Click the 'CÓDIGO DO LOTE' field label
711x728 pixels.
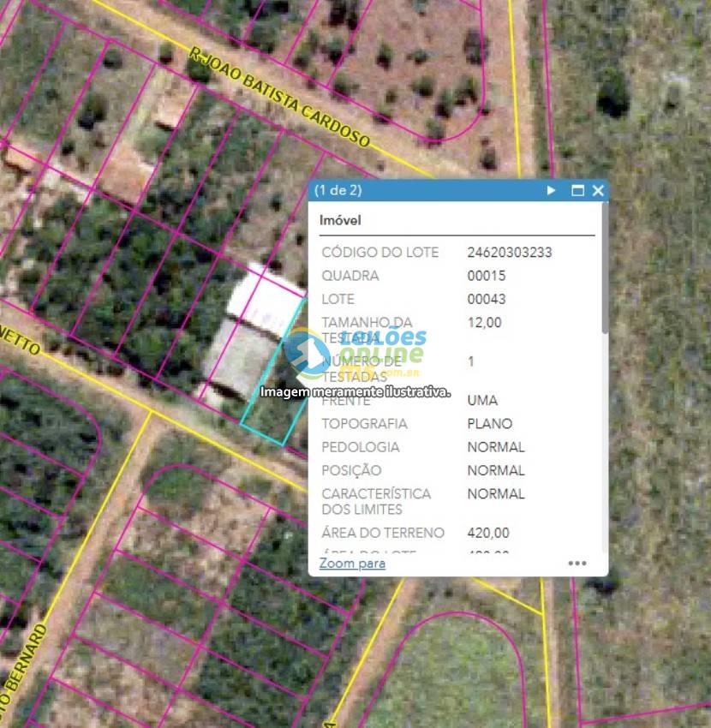[379, 253]
